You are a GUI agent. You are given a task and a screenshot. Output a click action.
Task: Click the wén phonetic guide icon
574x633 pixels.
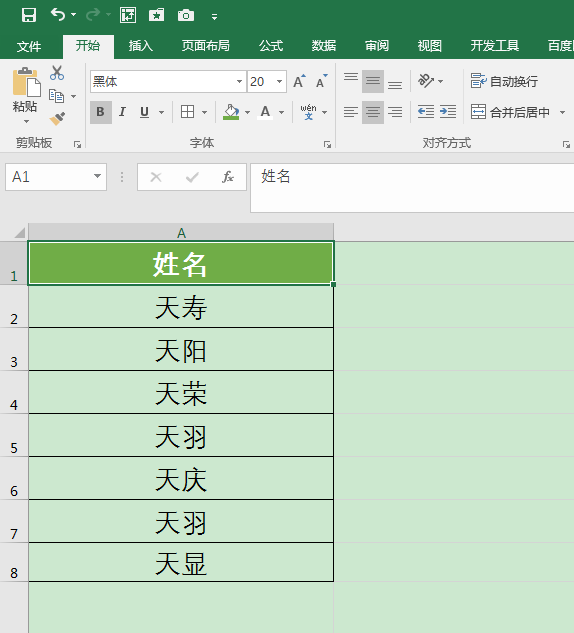(308, 112)
